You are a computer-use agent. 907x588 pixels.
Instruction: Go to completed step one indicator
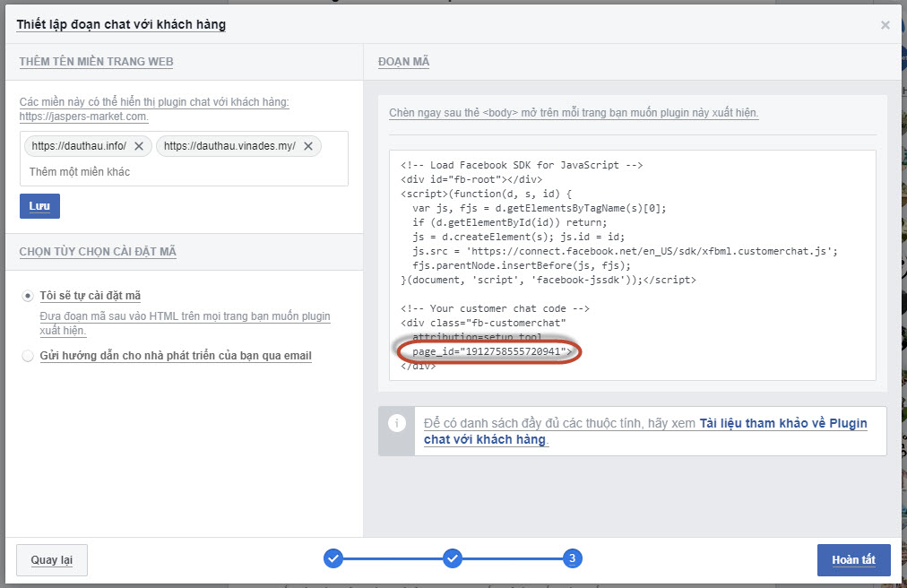(333, 558)
